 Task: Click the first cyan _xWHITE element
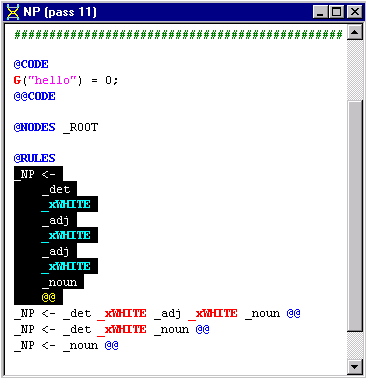pos(66,204)
